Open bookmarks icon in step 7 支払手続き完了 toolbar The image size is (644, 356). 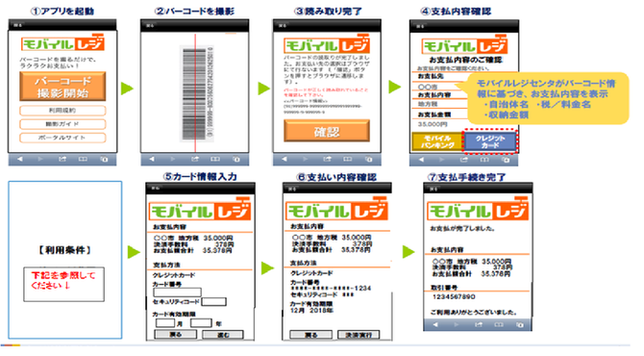[499, 325]
